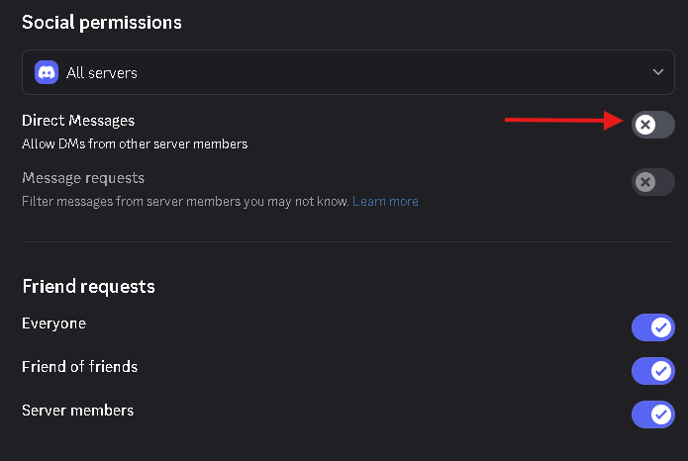
Task: Click the red arrow pointing at the toggle
Action: click(x=564, y=120)
